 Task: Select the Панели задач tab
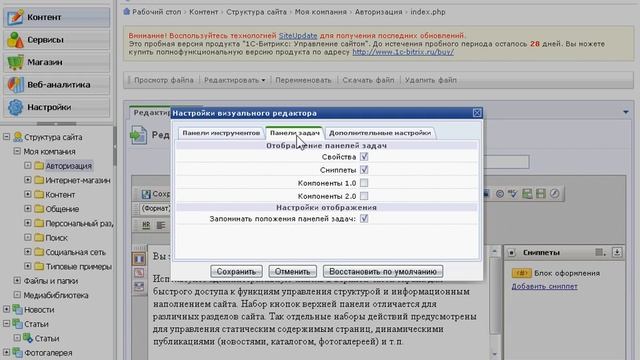tap(294, 133)
